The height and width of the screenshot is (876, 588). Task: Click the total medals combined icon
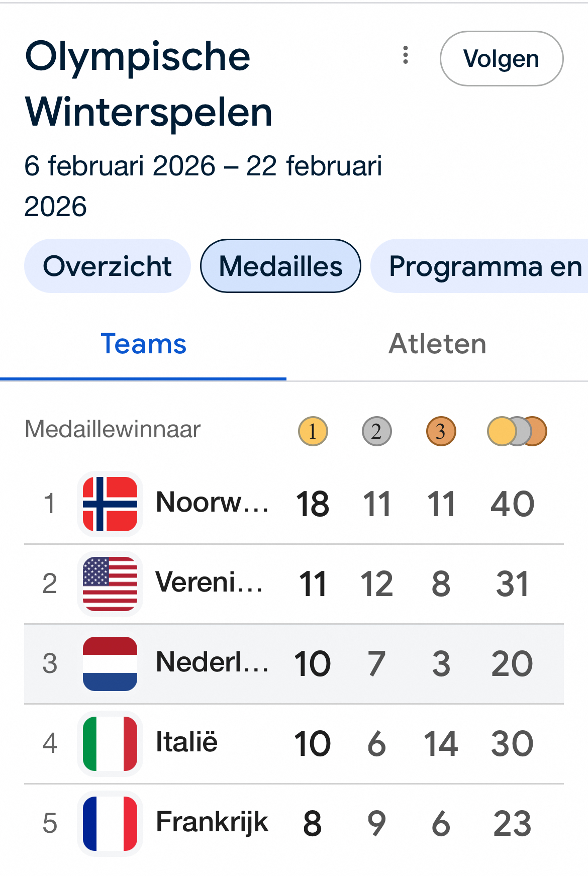(517, 431)
